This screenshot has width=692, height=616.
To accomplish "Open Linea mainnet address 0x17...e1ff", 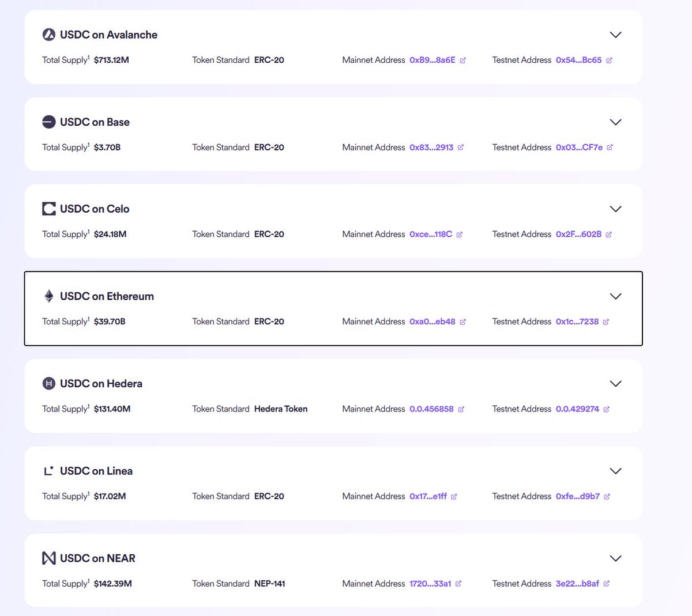I will [x=428, y=496].
